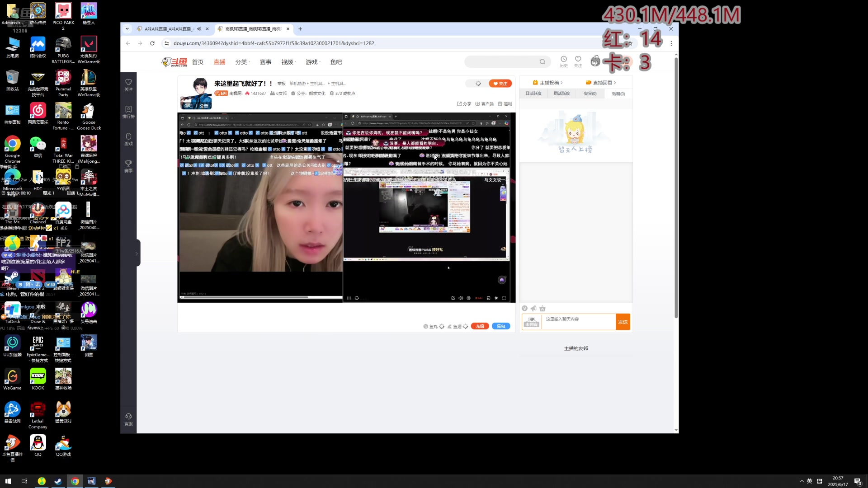The height and width of the screenshot is (488, 868).
Task: Enter fullscreen mode on player
Action: pos(504,298)
